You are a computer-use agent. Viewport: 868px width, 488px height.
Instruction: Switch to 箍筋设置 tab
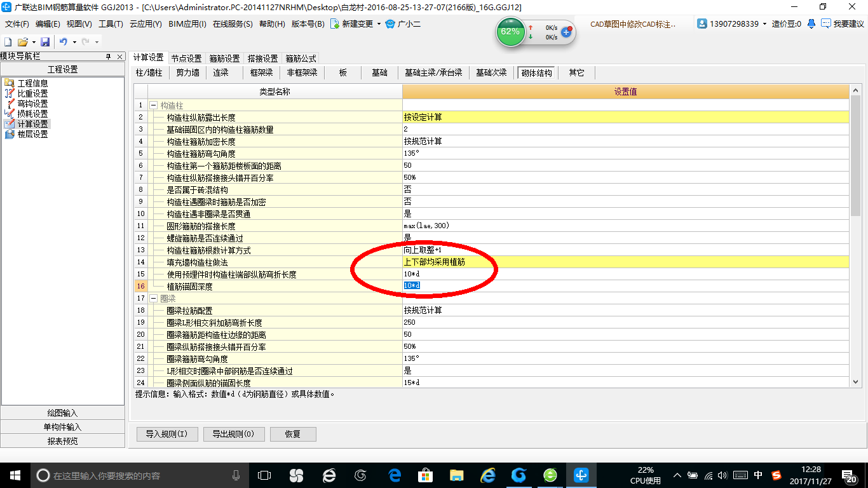(x=224, y=58)
